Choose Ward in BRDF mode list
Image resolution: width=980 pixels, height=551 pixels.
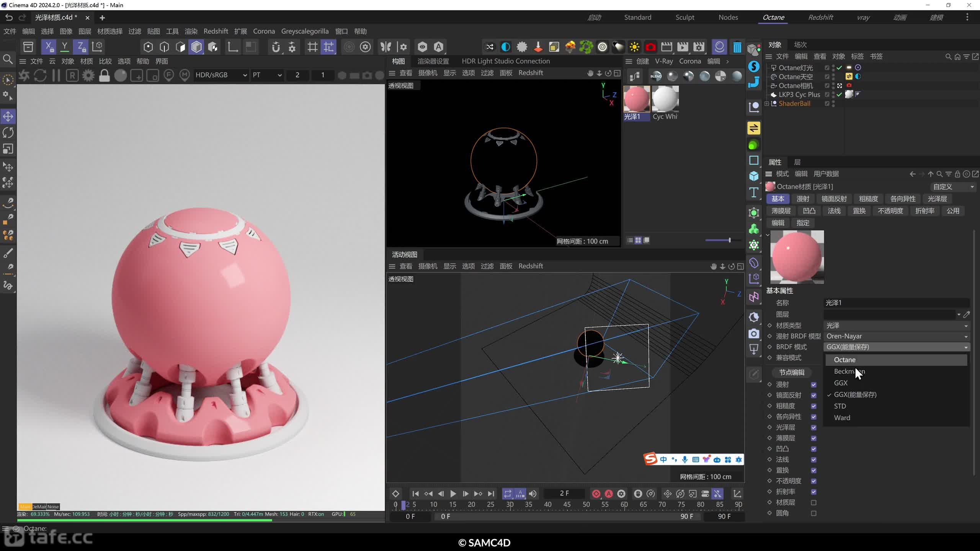(x=896, y=418)
